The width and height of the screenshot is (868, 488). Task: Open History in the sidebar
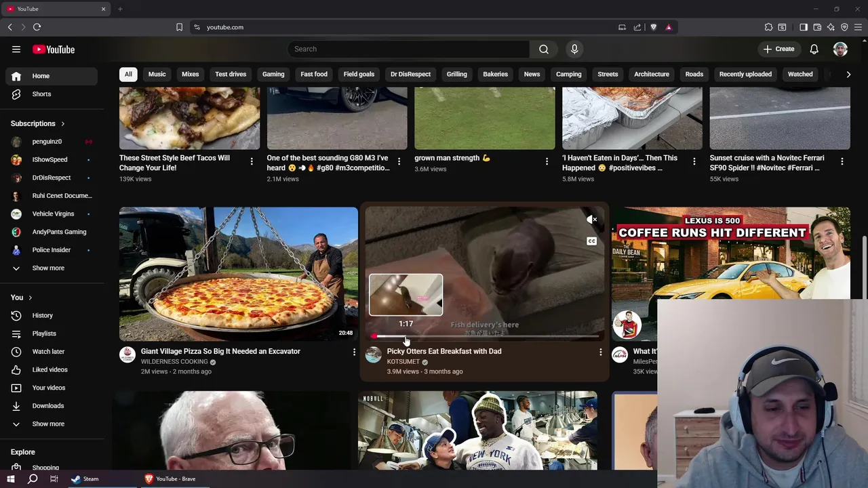point(52,315)
